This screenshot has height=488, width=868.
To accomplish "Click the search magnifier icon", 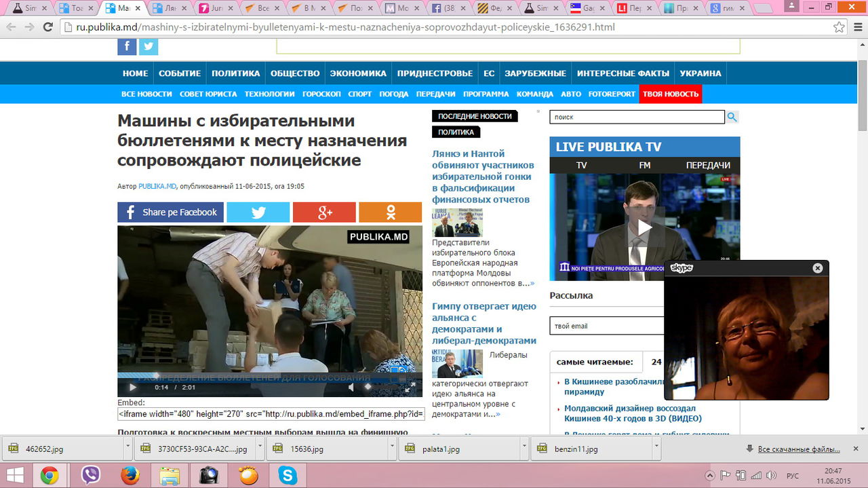I will 732,117.
